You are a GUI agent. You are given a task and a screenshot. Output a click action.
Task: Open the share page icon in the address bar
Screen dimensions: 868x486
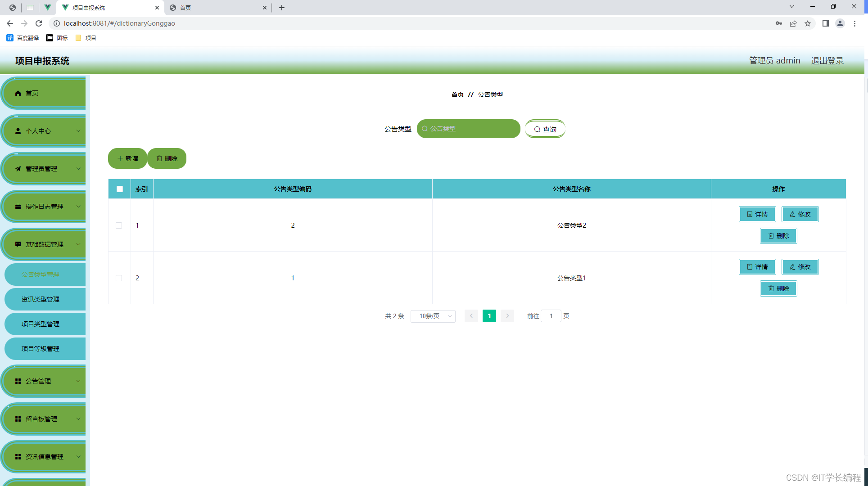pos(793,23)
